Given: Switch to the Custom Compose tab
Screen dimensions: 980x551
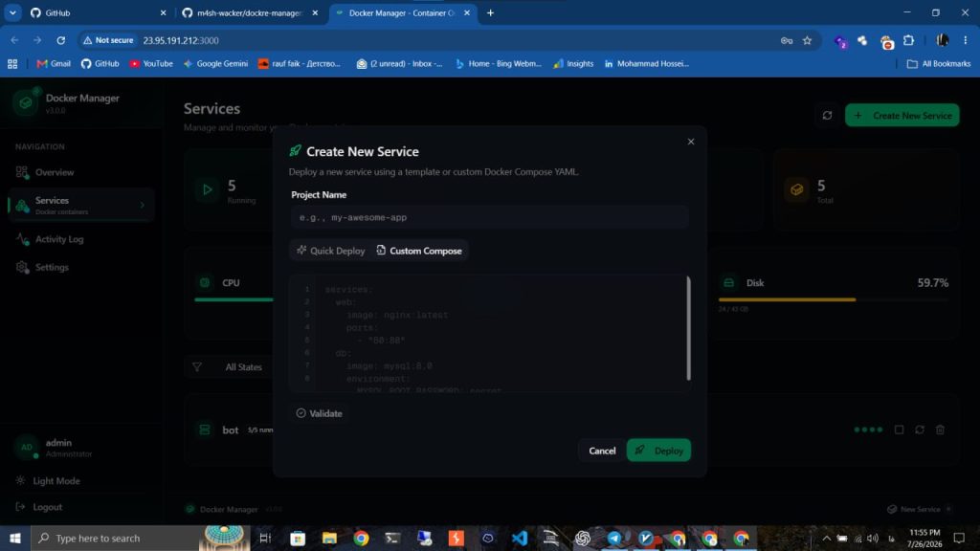Looking at the screenshot, I should pos(419,251).
